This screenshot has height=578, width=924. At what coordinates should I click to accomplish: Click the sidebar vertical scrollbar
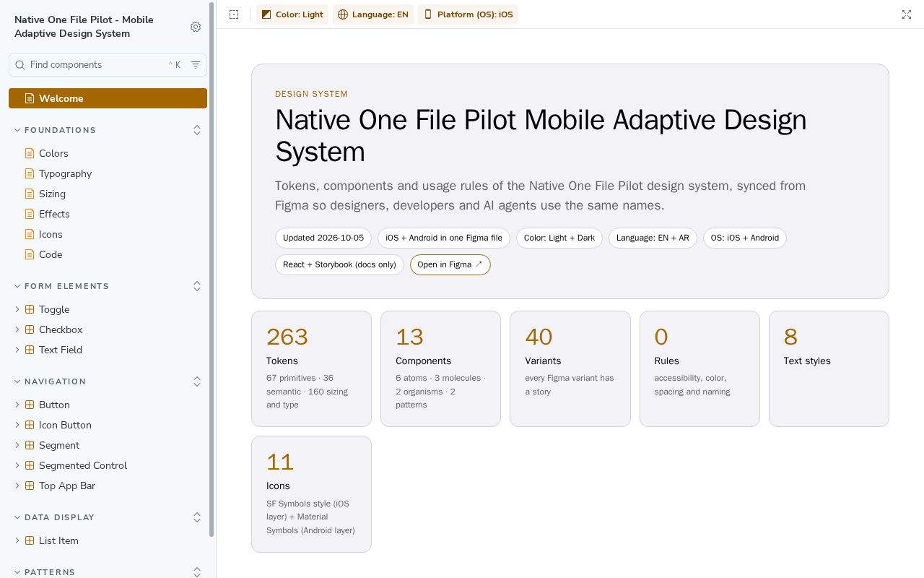(212, 269)
